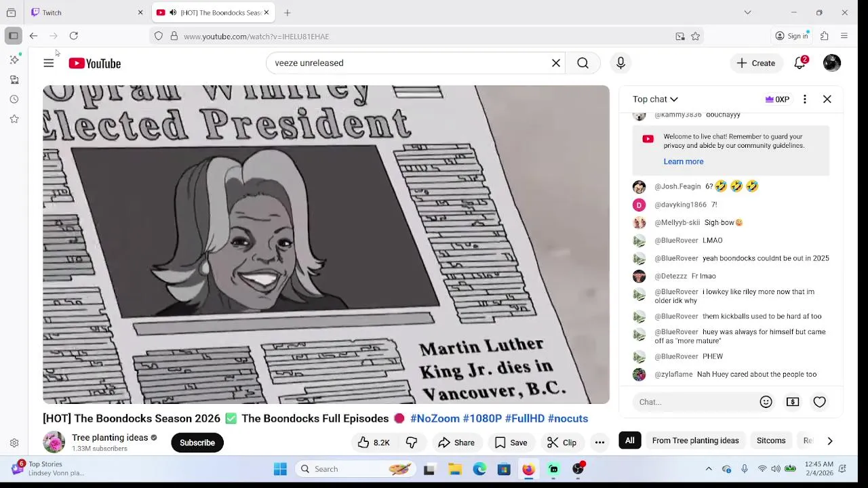The height and width of the screenshot is (488, 868).
Task: Open the browser application menu
Action: [x=844, y=36]
